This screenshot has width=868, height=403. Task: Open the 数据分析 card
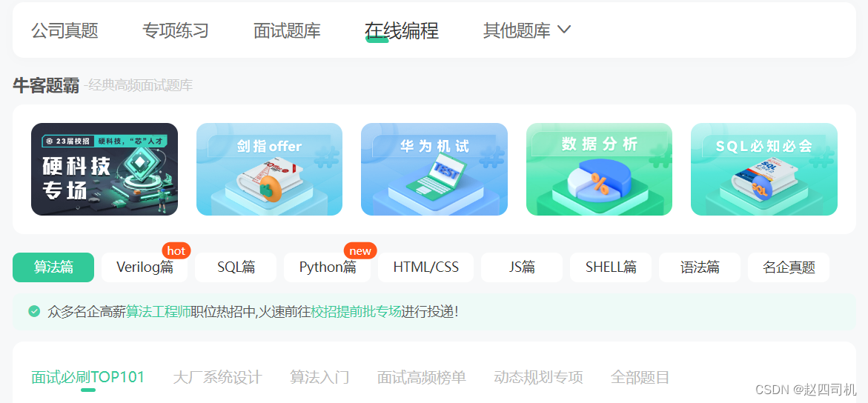[x=599, y=169]
